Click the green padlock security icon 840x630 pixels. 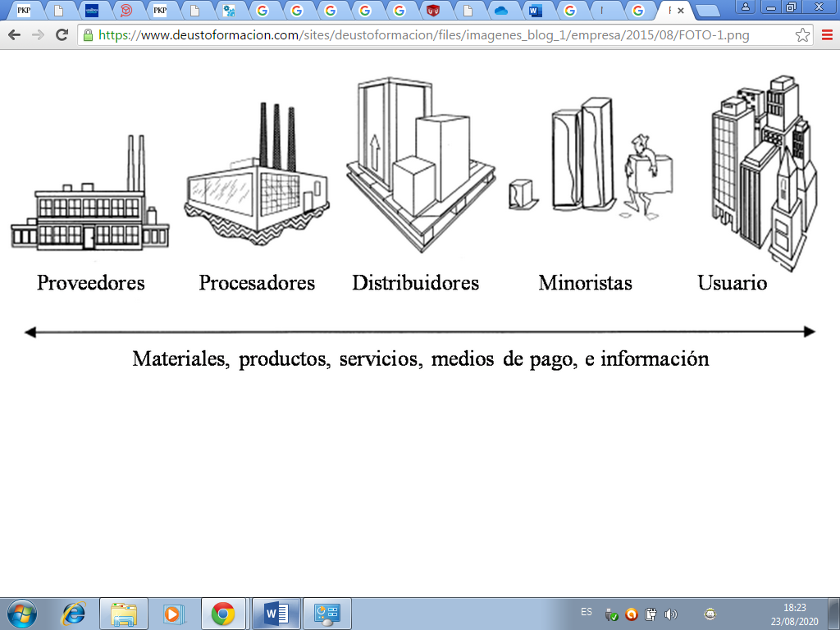coord(88,35)
